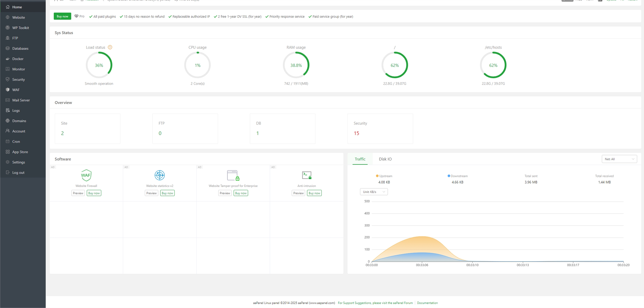Click the Total received 1.44 MB value
The width and height of the screenshot is (644, 308).
point(604,182)
